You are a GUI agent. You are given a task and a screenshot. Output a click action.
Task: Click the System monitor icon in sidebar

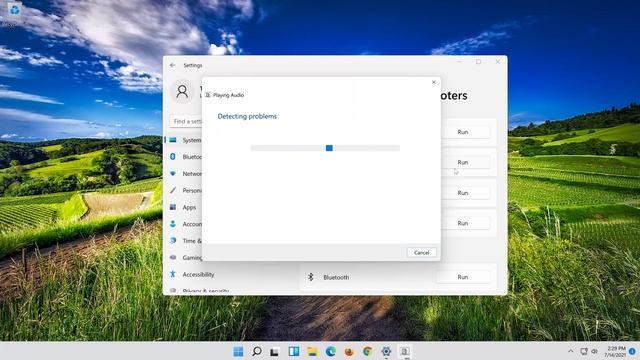[x=173, y=140]
